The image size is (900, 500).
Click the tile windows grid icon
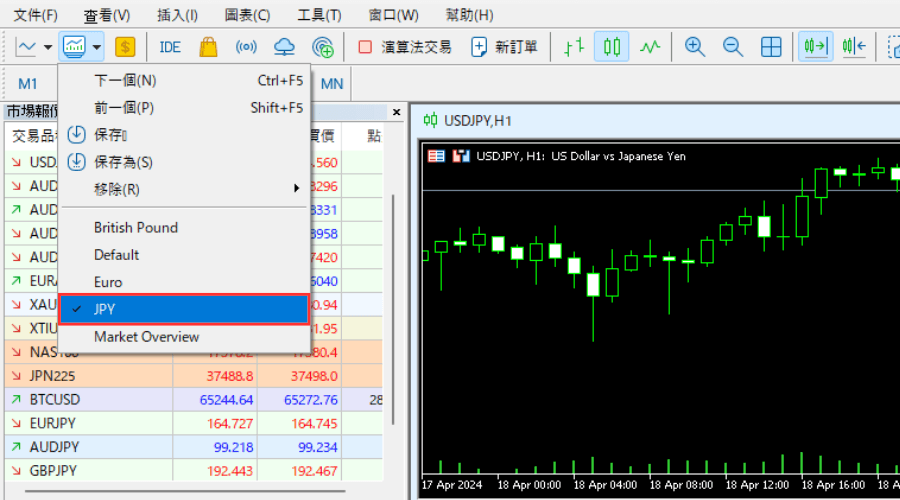click(771, 47)
